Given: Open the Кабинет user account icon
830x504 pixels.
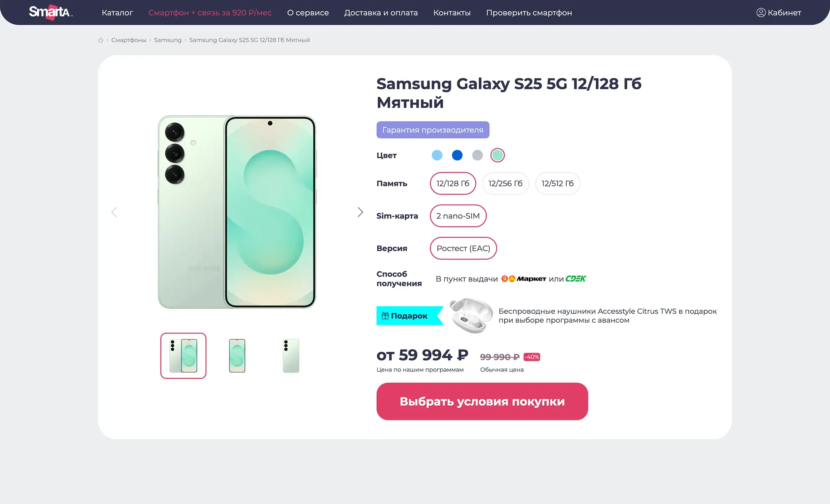Looking at the screenshot, I should [x=760, y=13].
